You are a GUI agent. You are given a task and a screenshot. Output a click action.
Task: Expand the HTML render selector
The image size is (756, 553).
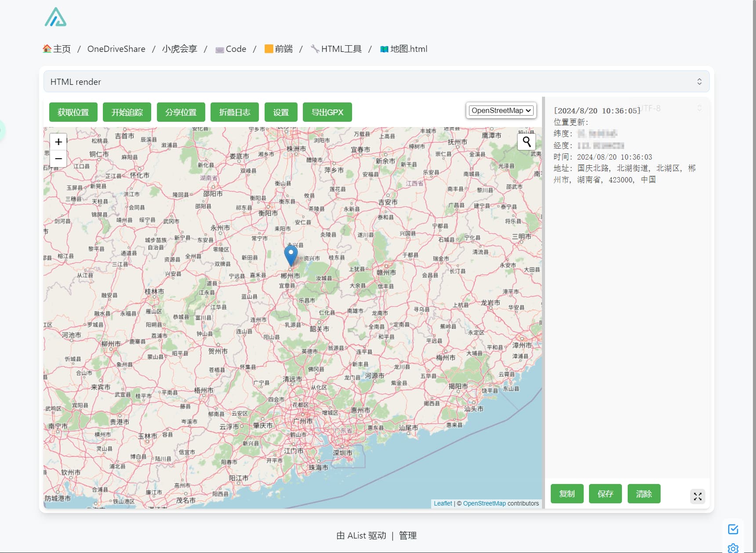tap(376, 82)
